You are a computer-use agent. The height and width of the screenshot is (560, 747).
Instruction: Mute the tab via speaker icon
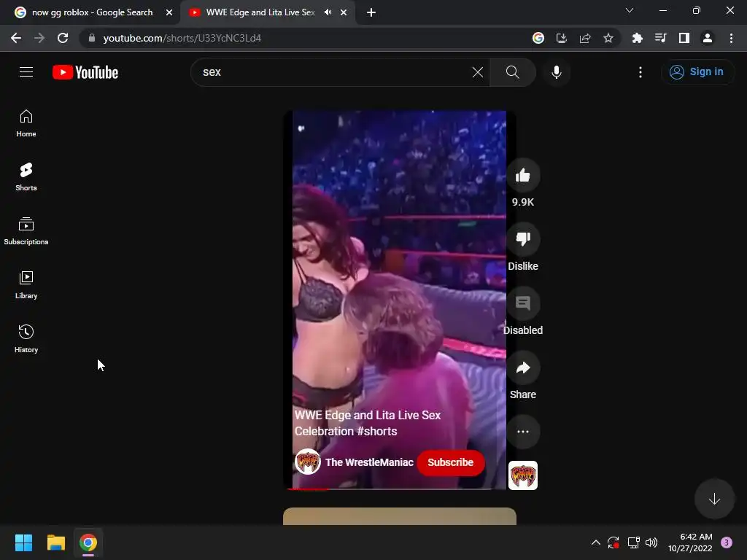328,12
